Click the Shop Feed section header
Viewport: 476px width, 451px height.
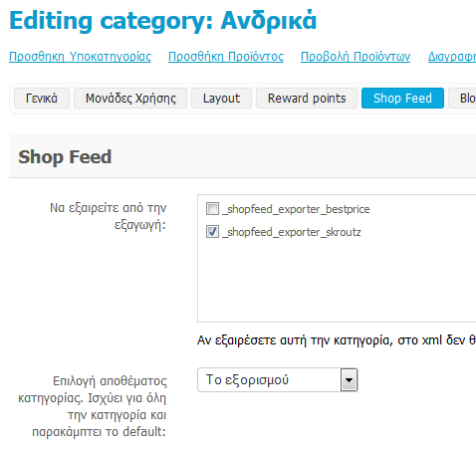coord(65,157)
